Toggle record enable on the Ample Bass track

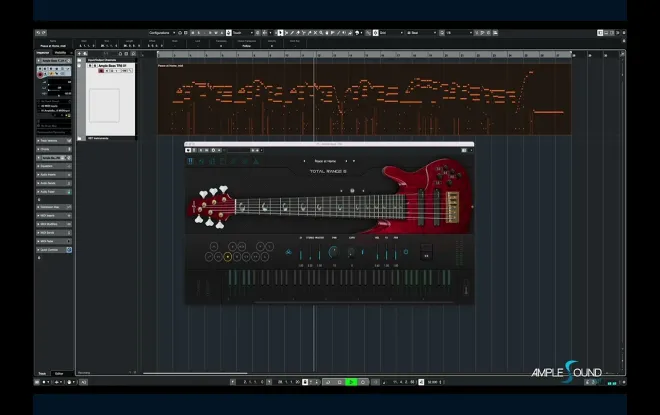tap(101, 71)
